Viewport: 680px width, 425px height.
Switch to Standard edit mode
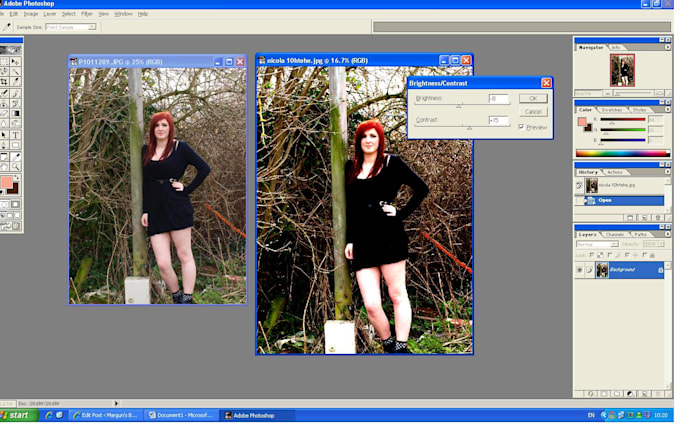[x=4, y=204]
